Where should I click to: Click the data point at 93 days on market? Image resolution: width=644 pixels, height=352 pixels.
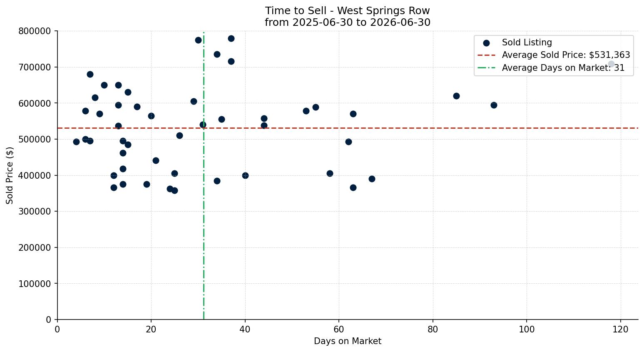point(494,105)
